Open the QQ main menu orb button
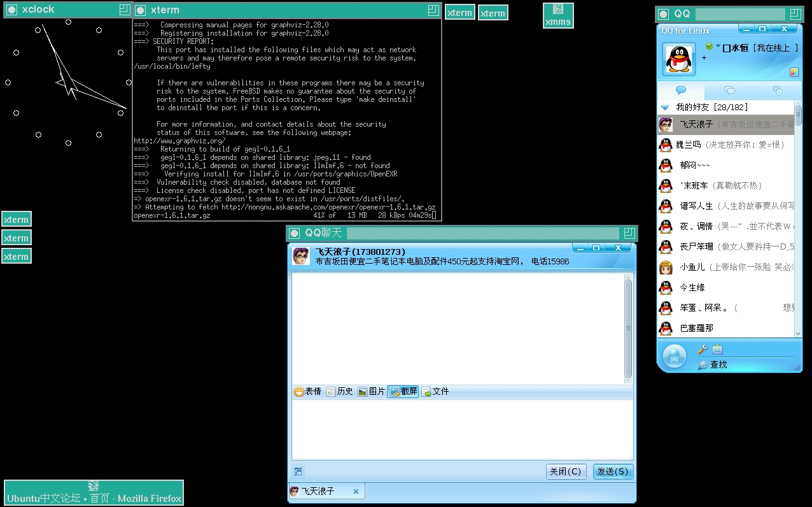The width and height of the screenshot is (812, 507). point(675,357)
